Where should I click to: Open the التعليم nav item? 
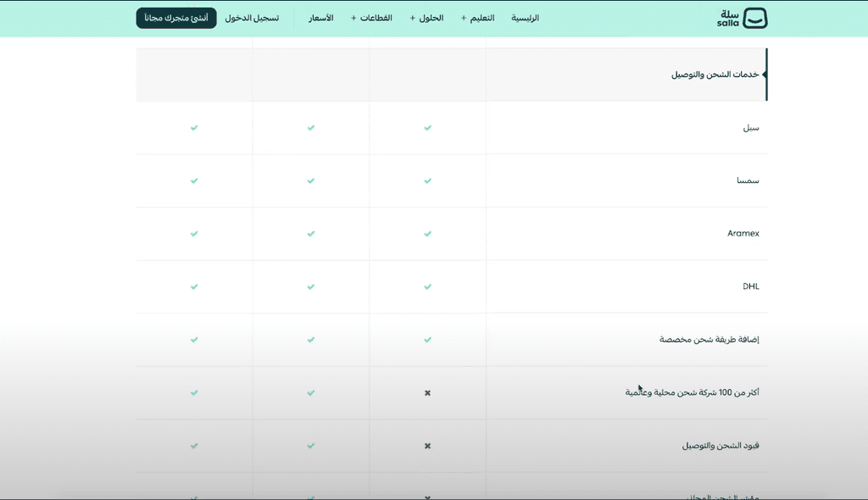(x=482, y=19)
